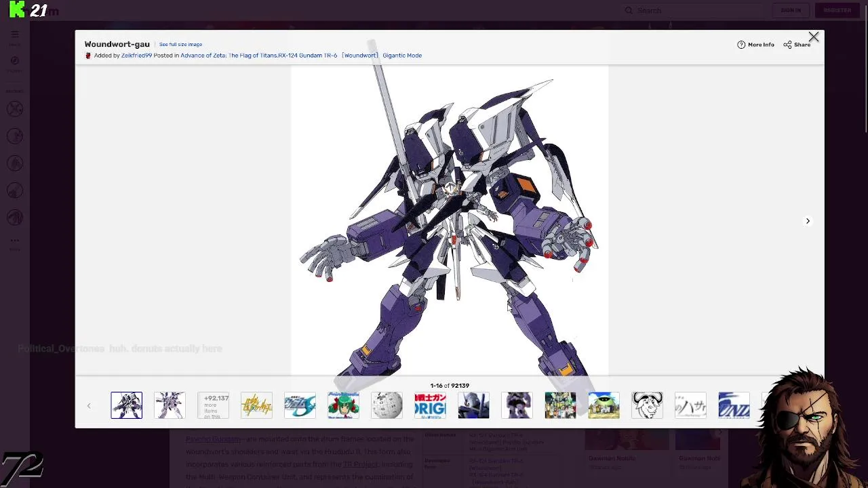Open uploader Zeikfried99's profile
The height and width of the screenshot is (488, 868).
(x=136, y=56)
